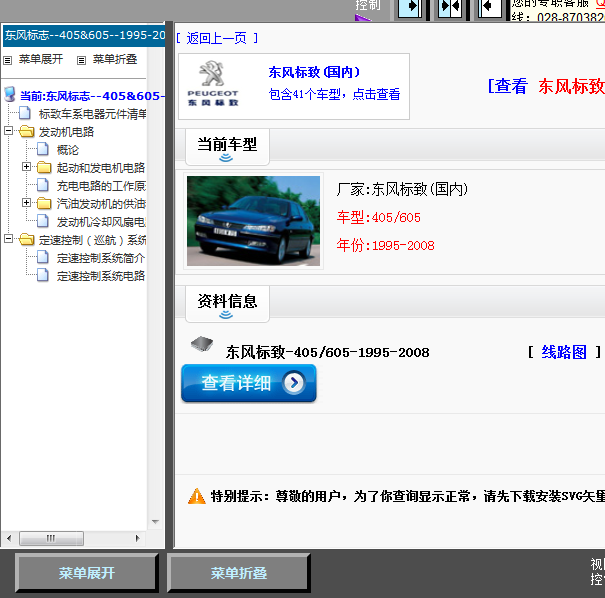
Task: Expand the 起动和发电机电路 node
Action: [x=26, y=167]
